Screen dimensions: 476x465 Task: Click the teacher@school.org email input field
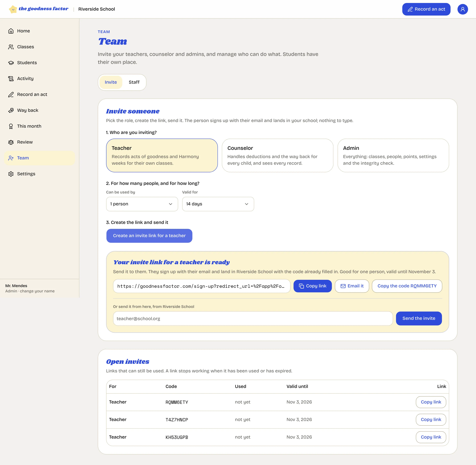(x=253, y=318)
